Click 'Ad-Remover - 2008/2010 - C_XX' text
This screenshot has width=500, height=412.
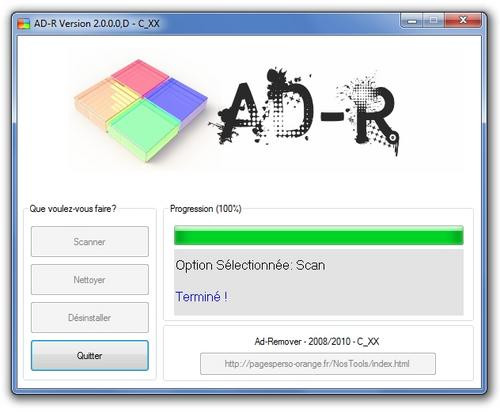(317, 341)
